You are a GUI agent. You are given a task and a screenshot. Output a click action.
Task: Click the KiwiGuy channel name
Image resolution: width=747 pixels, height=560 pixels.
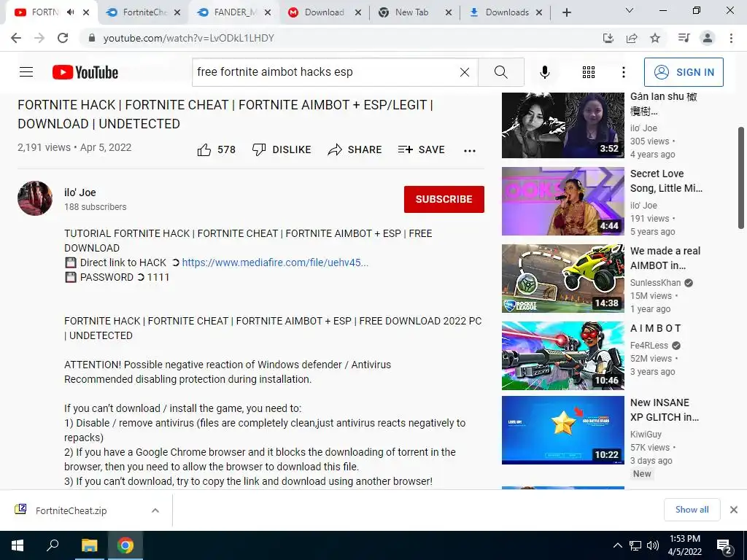tap(646, 435)
